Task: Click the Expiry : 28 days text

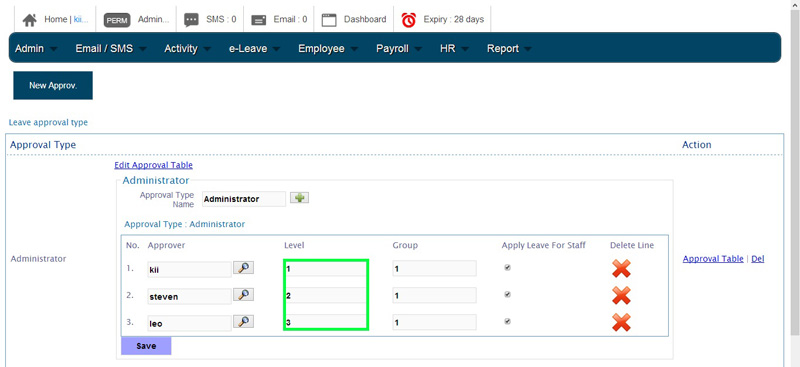Action: click(x=454, y=19)
